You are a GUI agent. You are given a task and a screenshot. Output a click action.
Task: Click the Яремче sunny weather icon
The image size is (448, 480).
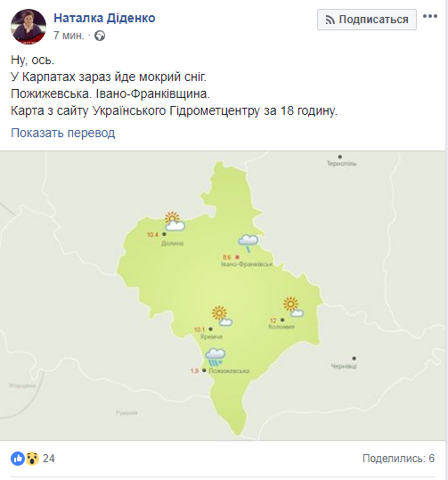tap(222, 316)
